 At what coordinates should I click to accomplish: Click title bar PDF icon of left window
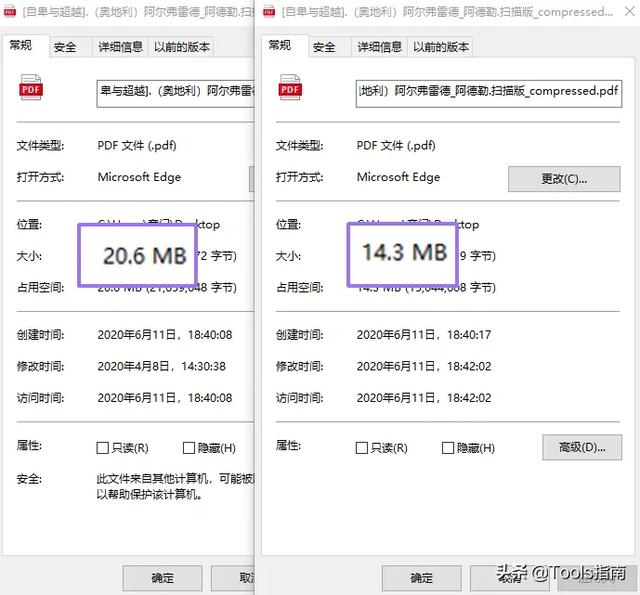(x=9, y=12)
